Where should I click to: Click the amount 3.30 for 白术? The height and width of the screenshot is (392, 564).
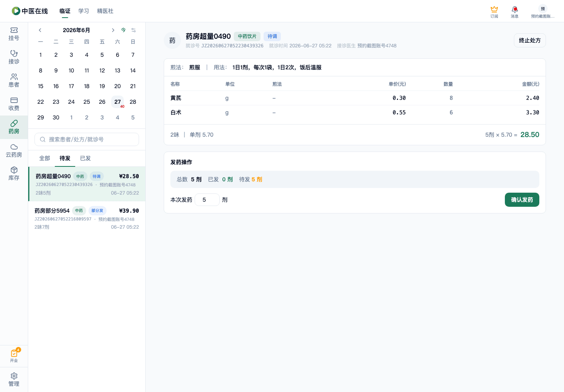[532, 112]
